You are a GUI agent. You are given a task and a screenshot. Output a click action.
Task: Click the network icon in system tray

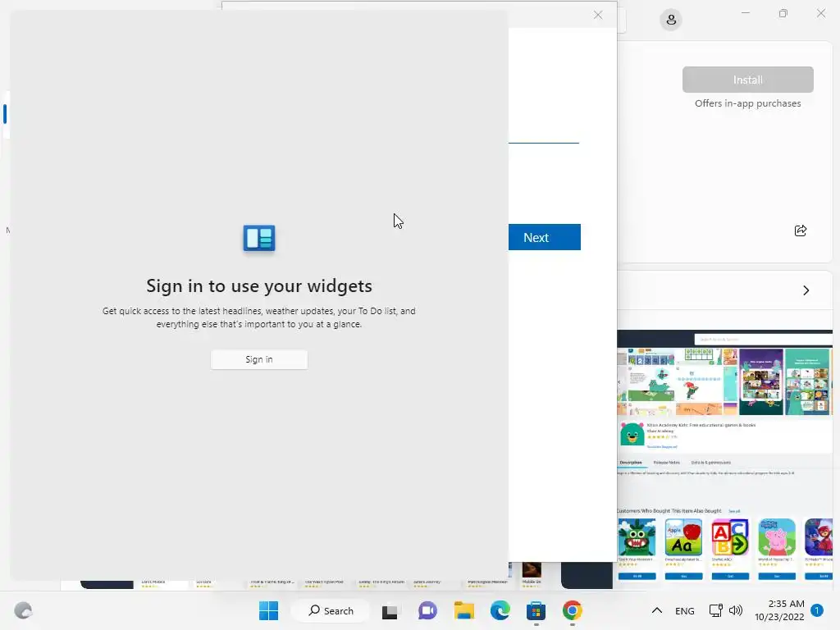(x=715, y=610)
